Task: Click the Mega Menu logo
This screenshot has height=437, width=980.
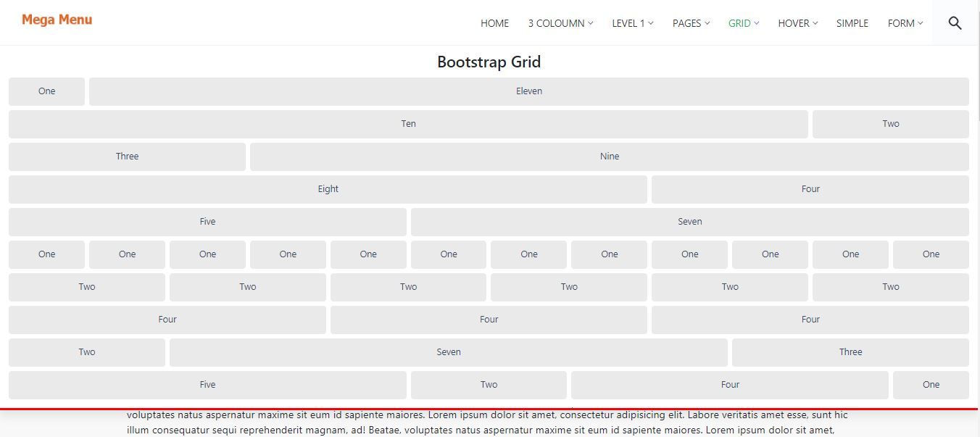Action: point(57,20)
